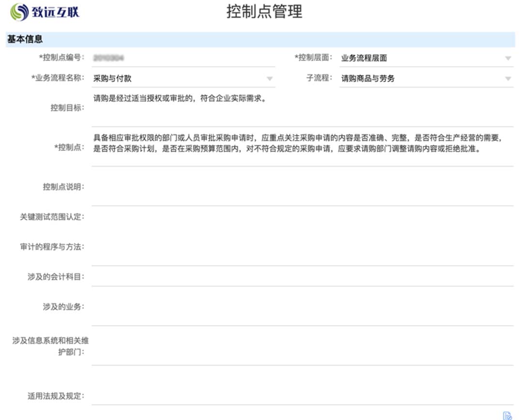
Task: Click the 控制点编号 input field
Action: pos(184,59)
